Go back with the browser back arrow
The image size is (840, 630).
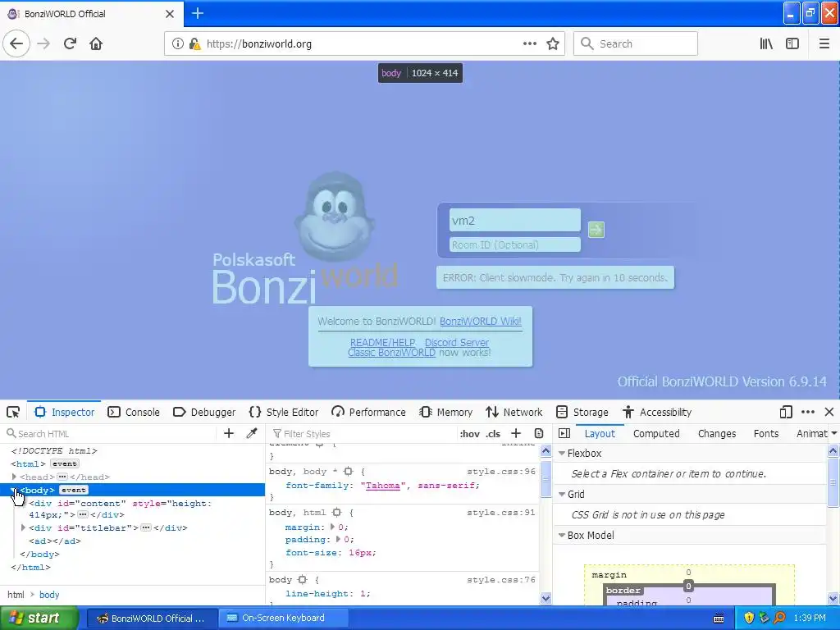tap(16, 44)
